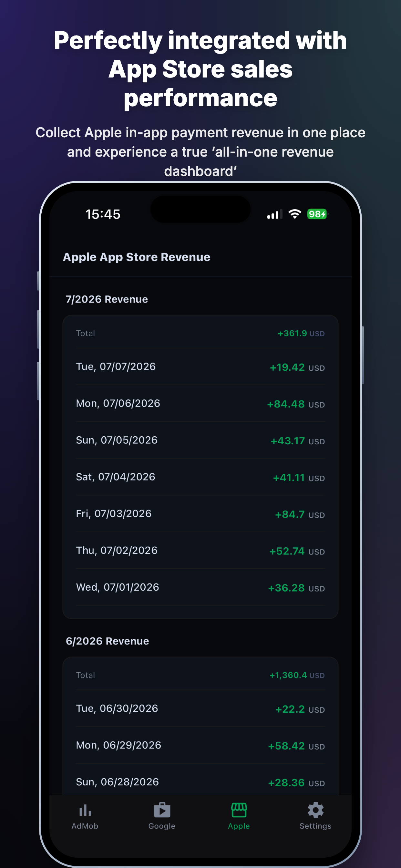Screen dimensions: 401x868
Task: Open the Mon, 07/06/2026 revenue row
Action: pos(200,403)
